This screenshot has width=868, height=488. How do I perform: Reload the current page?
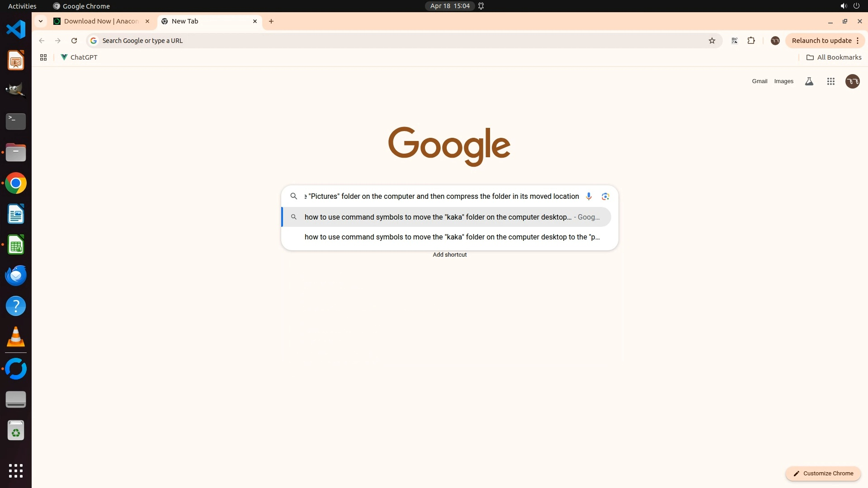(x=74, y=41)
